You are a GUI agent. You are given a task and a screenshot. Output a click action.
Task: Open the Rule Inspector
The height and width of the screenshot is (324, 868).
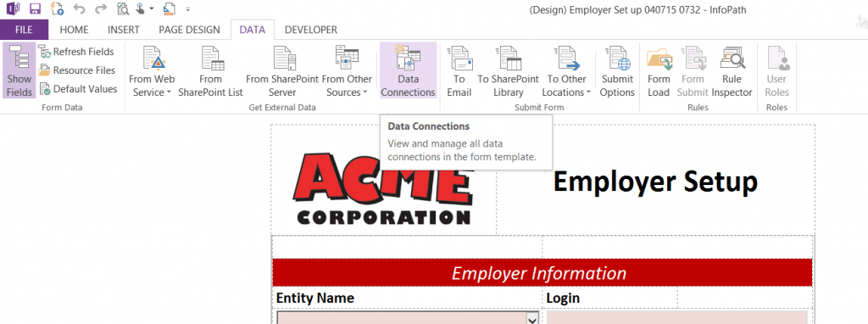[732, 71]
